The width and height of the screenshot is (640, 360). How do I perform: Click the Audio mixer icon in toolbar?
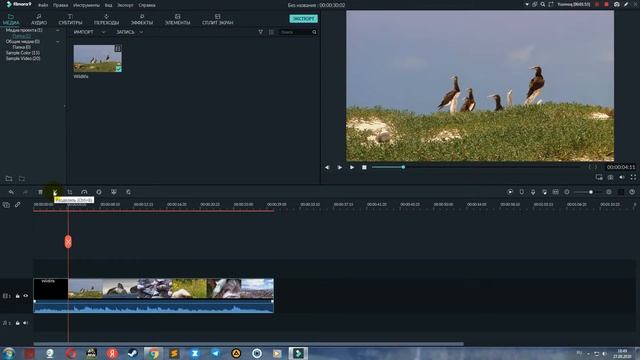pyautogui.click(x=544, y=192)
